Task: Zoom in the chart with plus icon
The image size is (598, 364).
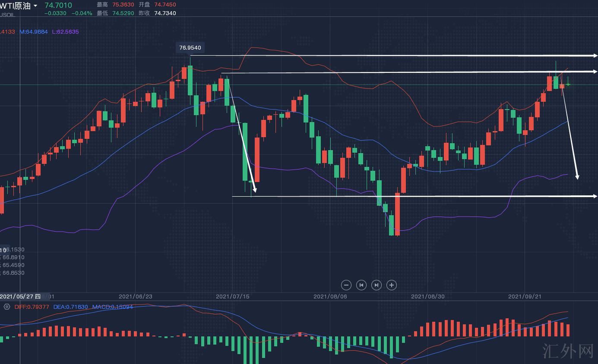Action: pyautogui.click(x=392, y=285)
